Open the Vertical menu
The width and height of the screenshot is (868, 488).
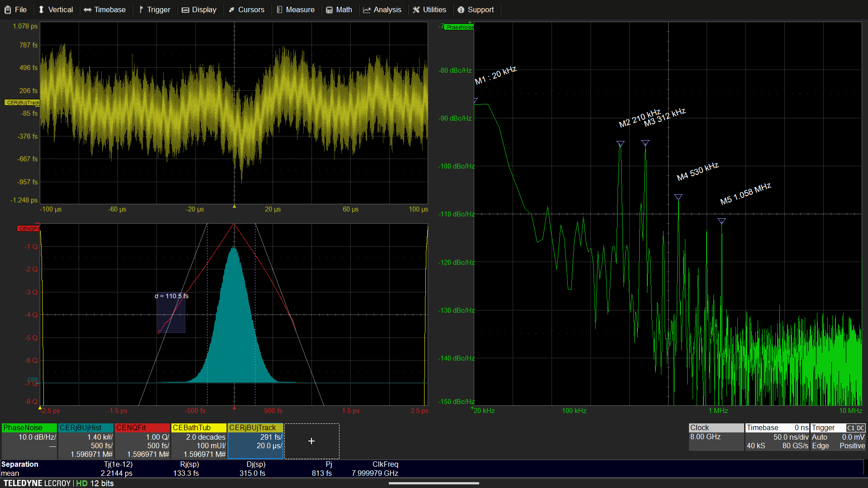(x=56, y=9)
